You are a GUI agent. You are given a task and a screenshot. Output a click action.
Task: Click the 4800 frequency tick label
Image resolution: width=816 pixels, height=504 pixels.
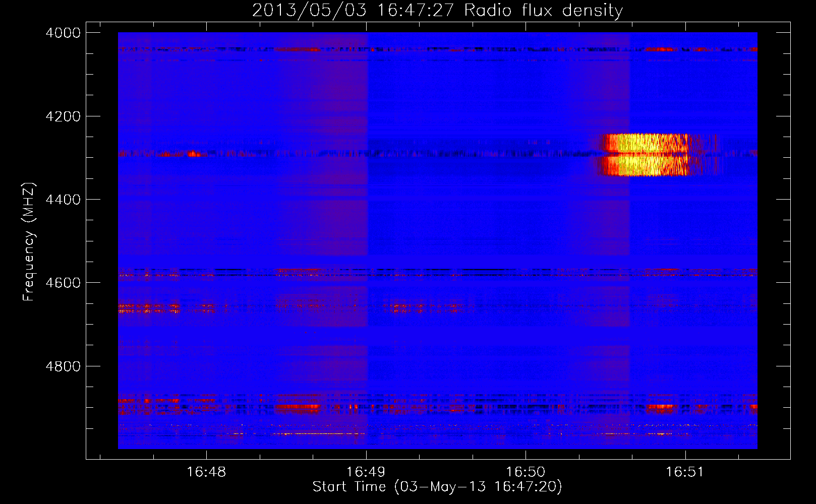pyautogui.click(x=63, y=366)
